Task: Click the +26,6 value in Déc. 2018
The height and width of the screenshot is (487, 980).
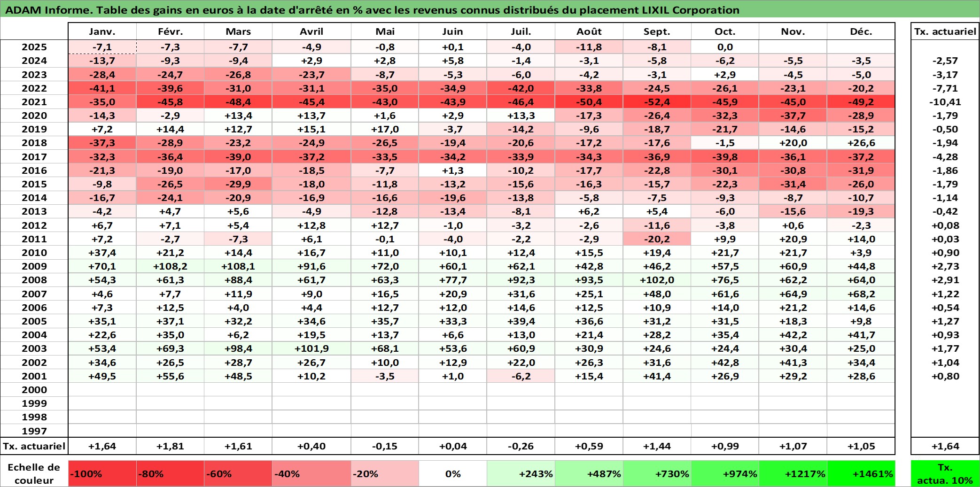Action: pyautogui.click(x=861, y=143)
